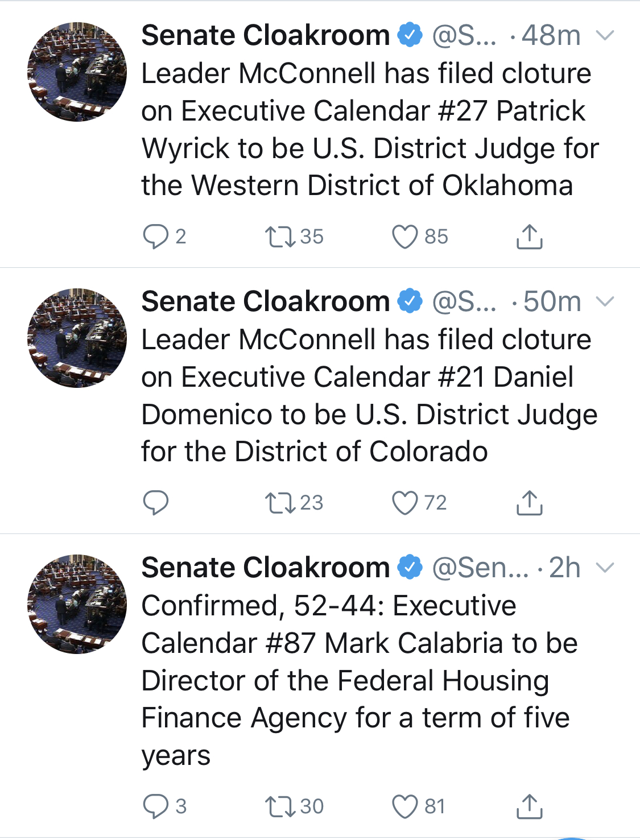Open options menu for the 50m tweet
The width and height of the screenshot is (640, 840).
coord(605,301)
